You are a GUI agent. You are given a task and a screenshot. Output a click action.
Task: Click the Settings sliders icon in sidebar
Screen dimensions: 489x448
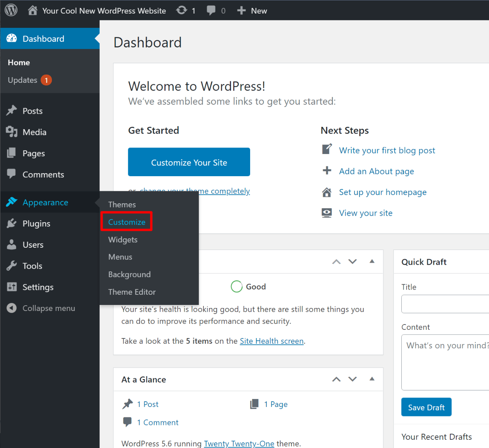click(12, 287)
